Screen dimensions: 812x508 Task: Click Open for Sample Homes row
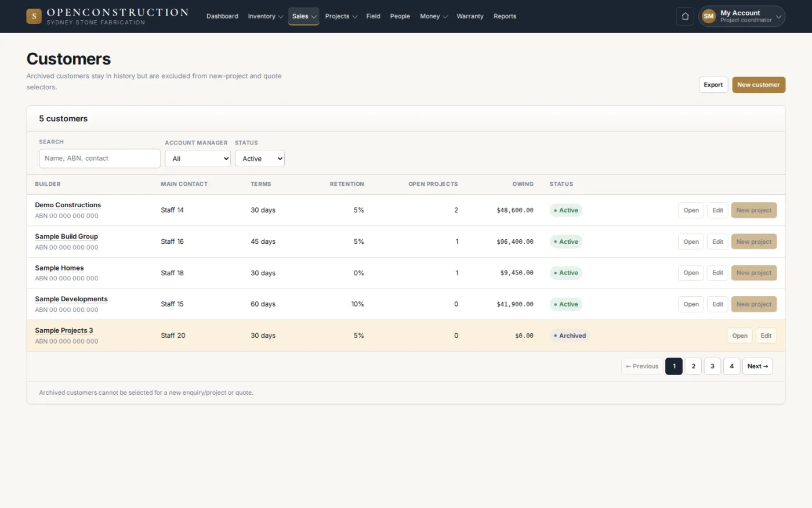691,273
